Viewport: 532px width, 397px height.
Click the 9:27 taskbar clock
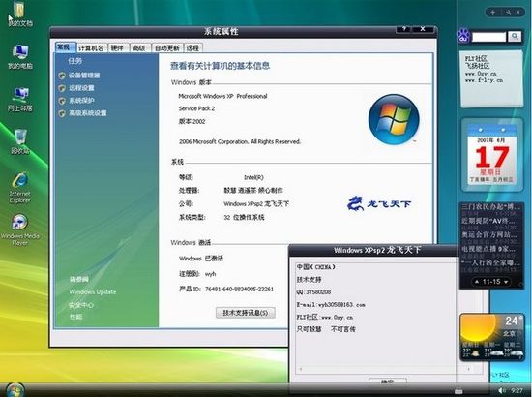pyautogui.click(x=517, y=390)
